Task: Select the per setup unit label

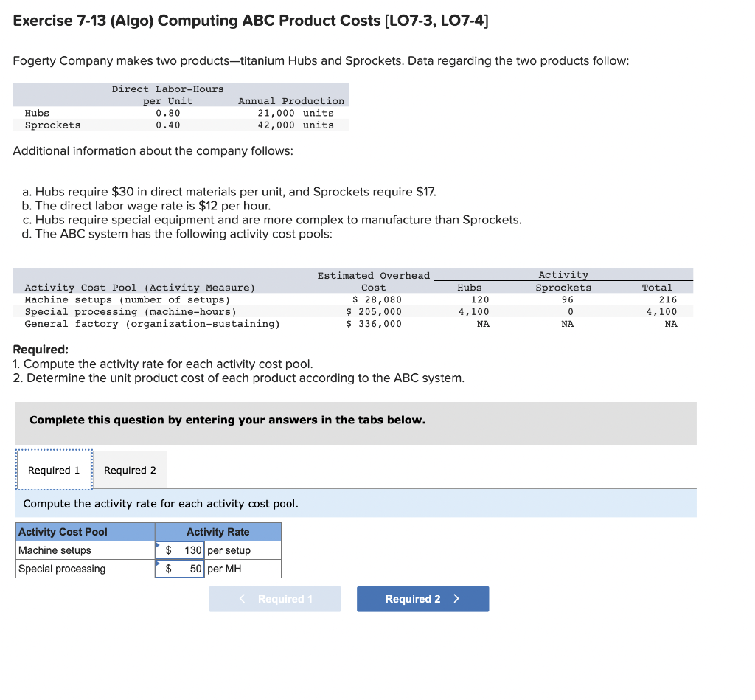Action: (x=228, y=550)
